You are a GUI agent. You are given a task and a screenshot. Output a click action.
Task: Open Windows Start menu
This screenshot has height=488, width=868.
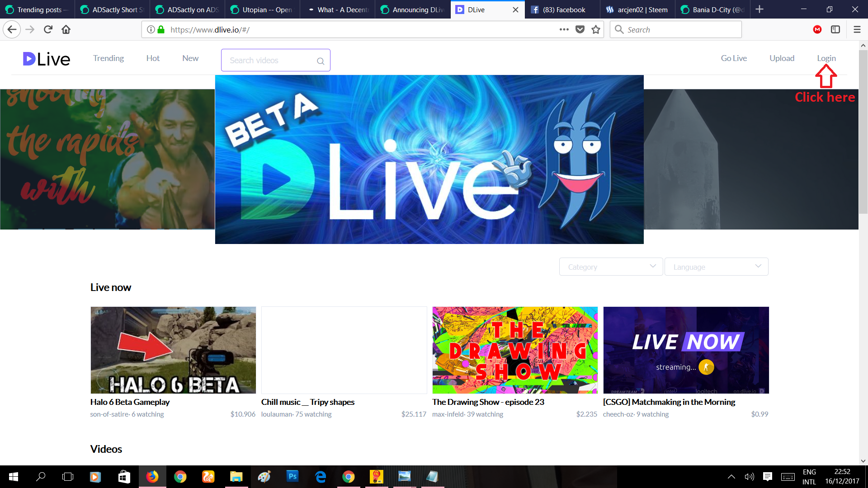[13, 477]
